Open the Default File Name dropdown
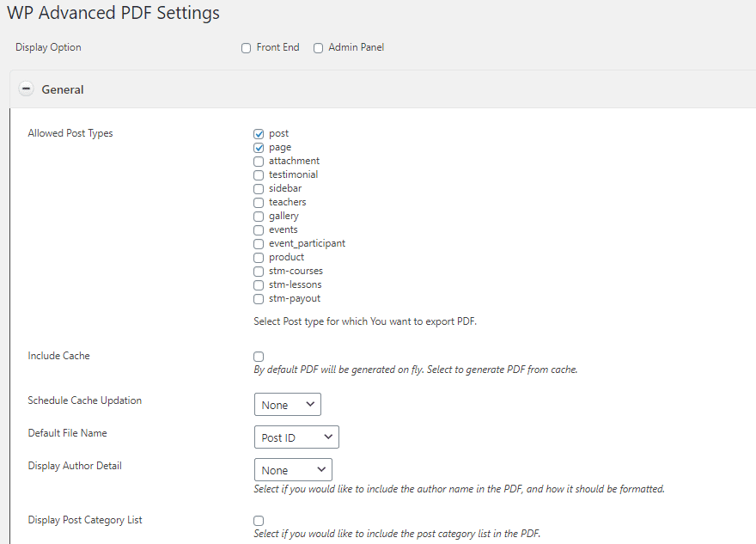The height and width of the screenshot is (544, 756). [296, 437]
